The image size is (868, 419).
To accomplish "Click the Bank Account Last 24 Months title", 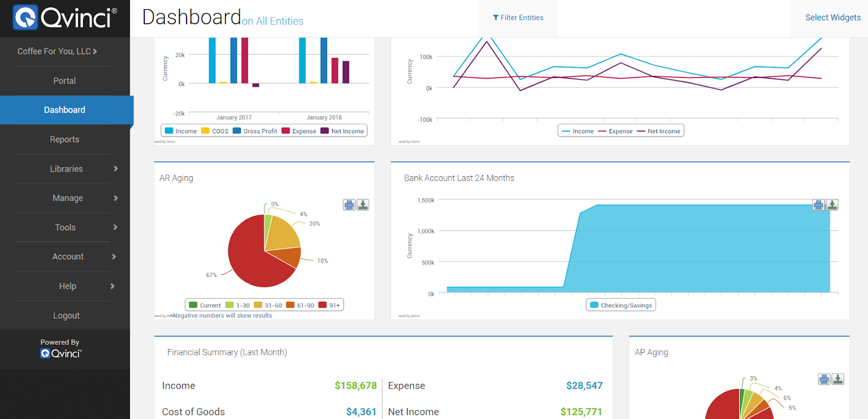I will (459, 178).
